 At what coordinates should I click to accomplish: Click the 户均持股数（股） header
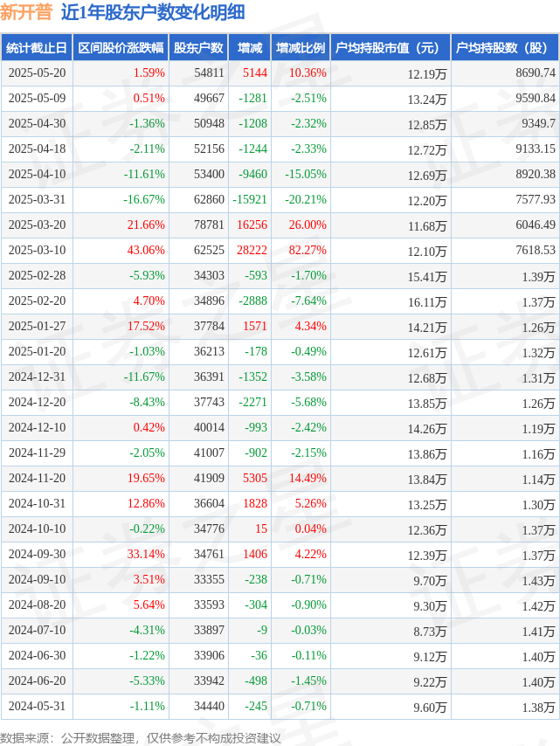pos(505,47)
